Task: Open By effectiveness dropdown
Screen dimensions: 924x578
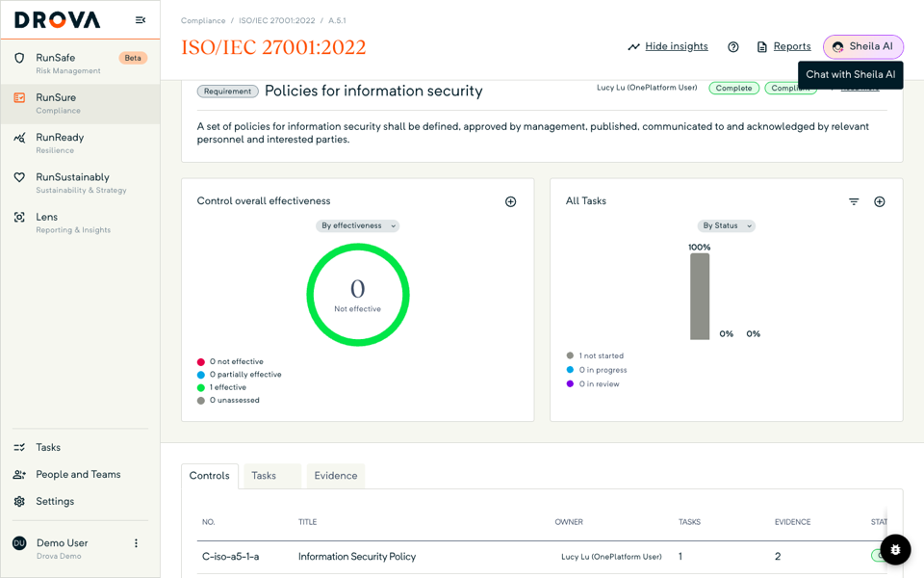Action: [x=358, y=225]
